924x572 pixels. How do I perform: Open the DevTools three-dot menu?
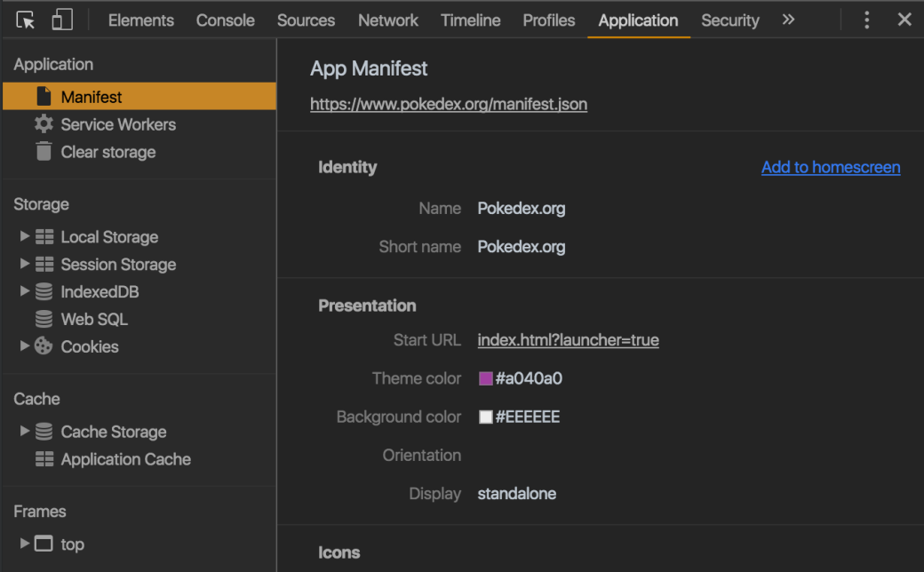coord(866,20)
